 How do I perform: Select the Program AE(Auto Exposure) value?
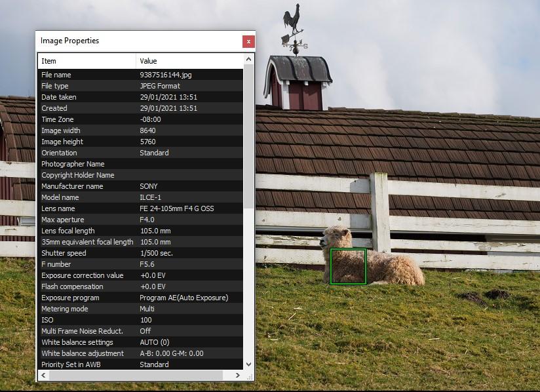(x=184, y=298)
